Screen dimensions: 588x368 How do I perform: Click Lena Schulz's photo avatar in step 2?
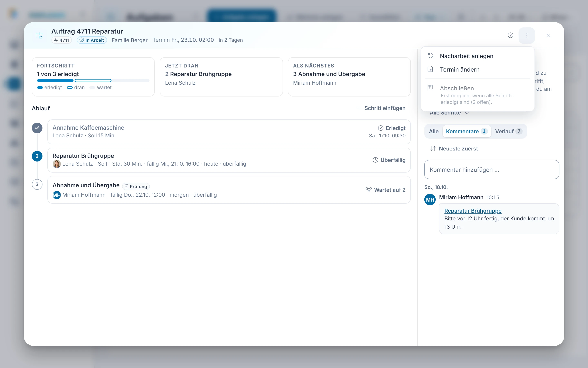pyautogui.click(x=57, y=164)
